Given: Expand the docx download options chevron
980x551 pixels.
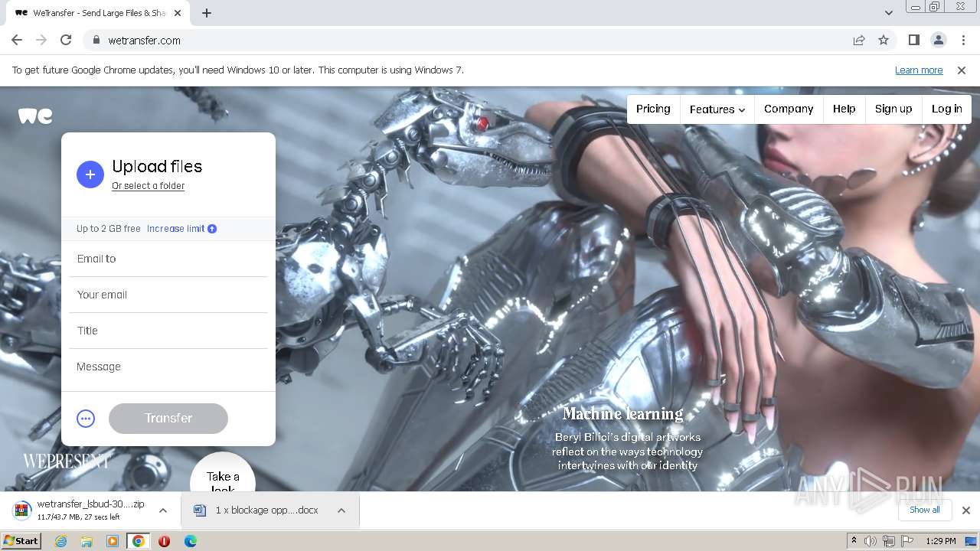Looking at the screenshot, I should [341, 510].
